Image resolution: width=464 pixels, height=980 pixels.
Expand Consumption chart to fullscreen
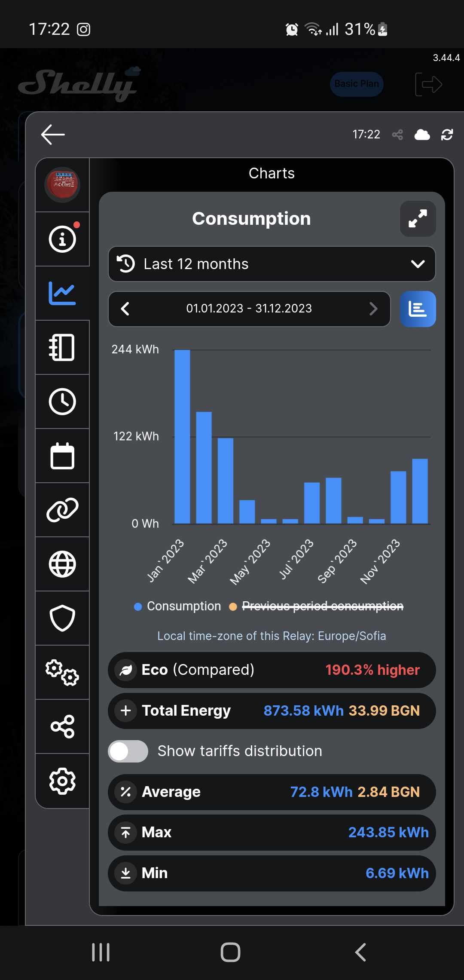[418, 219]
